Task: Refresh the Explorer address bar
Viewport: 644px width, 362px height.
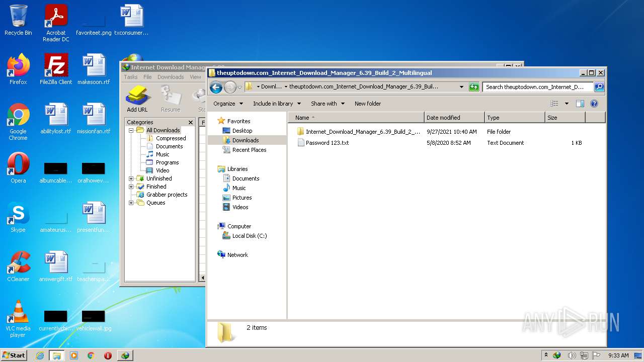Action: (473, 87)
